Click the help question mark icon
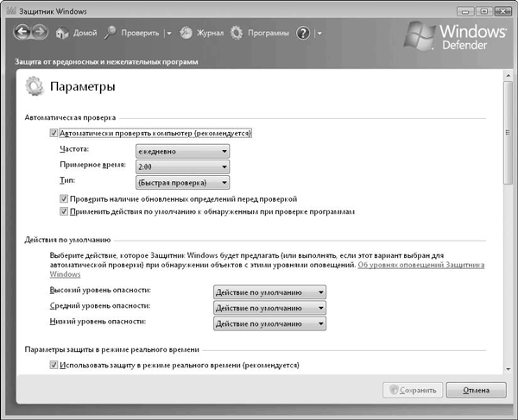This screenshot has width=518, height=420. click(x=303, y=34)
